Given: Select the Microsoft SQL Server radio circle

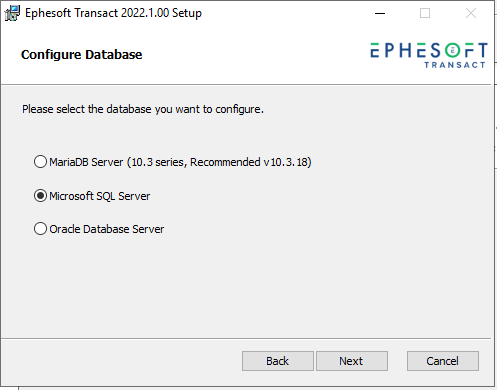Looking at the screenshot, I should click(x=40, y=196).
